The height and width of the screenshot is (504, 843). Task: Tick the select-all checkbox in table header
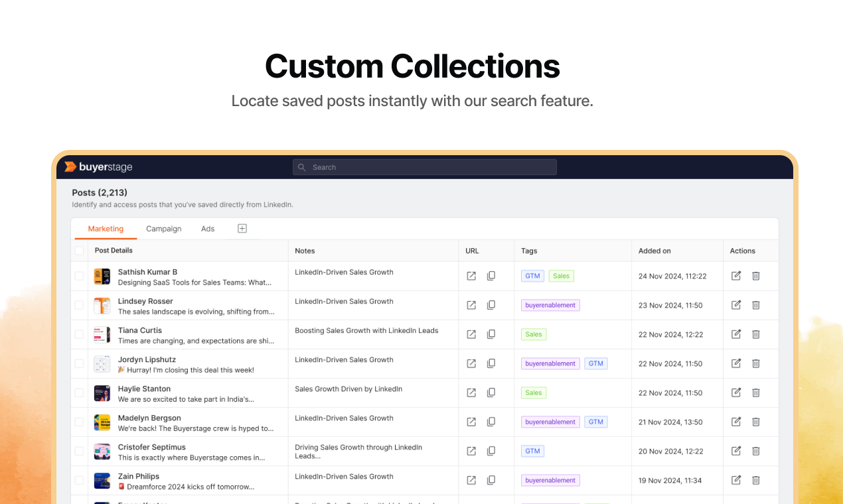(80, 251)
